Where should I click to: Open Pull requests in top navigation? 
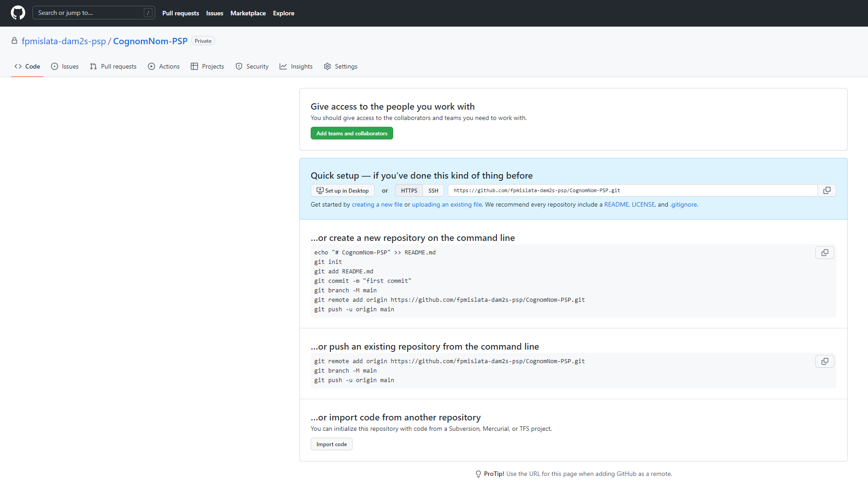[x=180, y=13]
